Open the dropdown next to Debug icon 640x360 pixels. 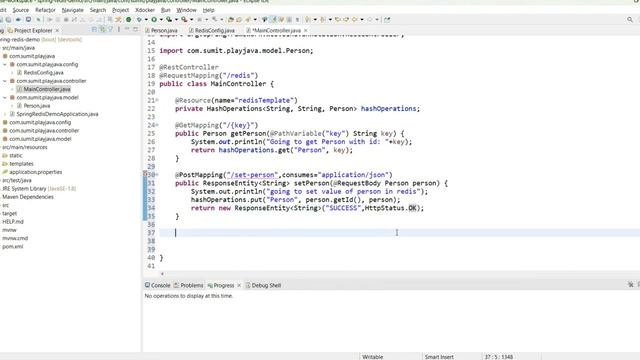pyautogui.click(x=146, y=20)
